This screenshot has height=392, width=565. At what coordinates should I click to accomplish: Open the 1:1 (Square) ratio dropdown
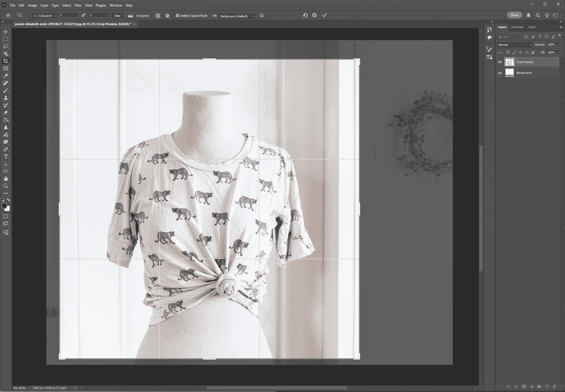(45, 16)
